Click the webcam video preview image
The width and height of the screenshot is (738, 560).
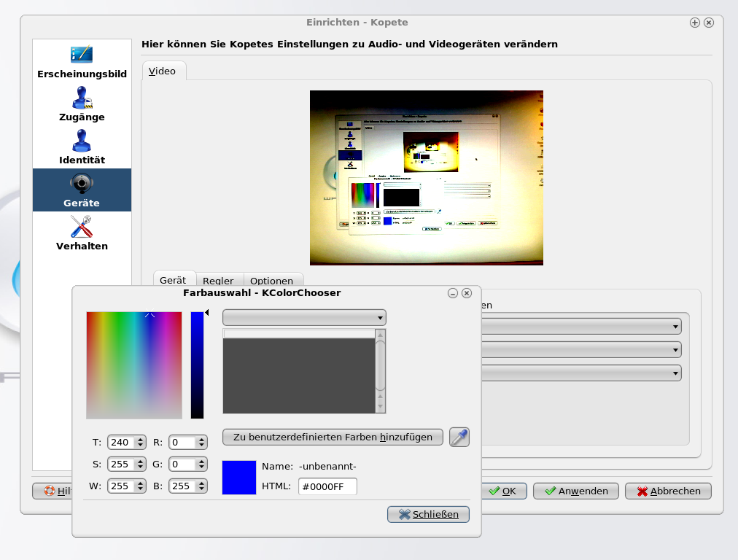click(x=427, y=178)
